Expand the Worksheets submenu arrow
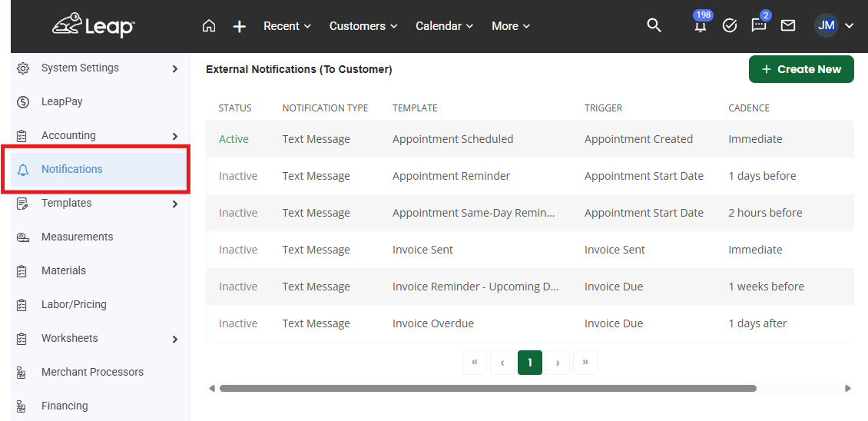The height and width of the screenshot is (421, 868). point(175,339)
